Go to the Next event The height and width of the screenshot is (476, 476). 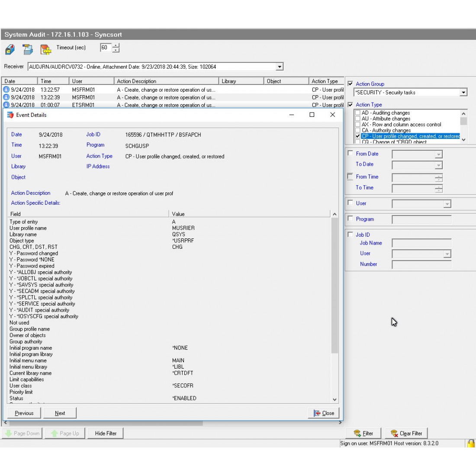tap(60, 413)
